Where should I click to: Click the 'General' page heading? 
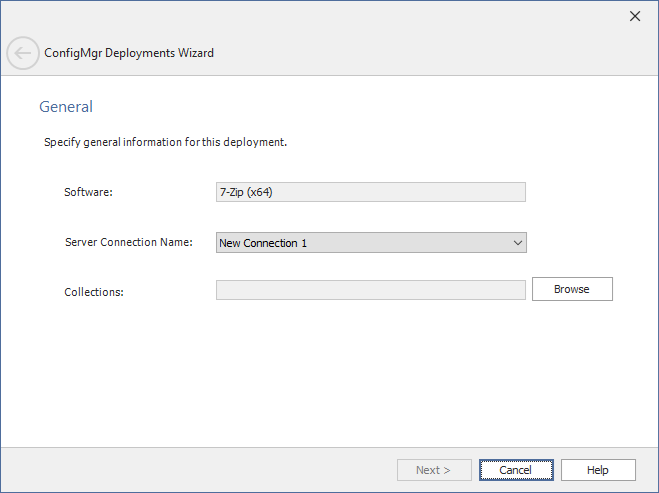66,106
